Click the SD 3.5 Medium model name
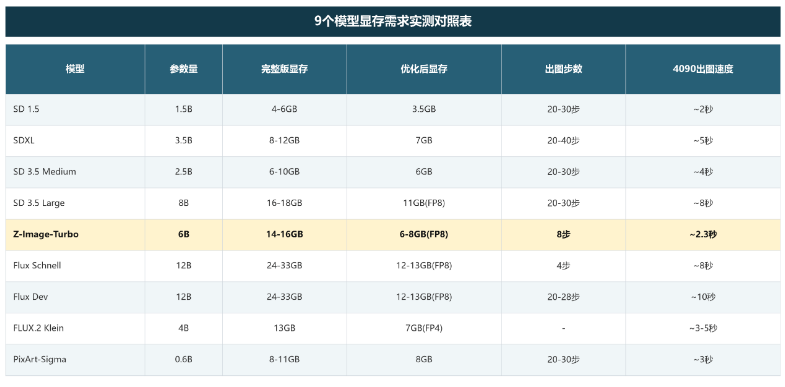 45,172
